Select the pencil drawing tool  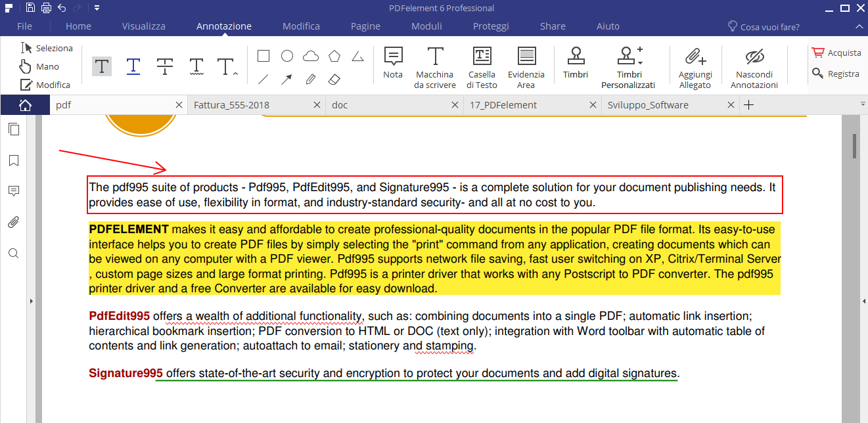[311, 79]
